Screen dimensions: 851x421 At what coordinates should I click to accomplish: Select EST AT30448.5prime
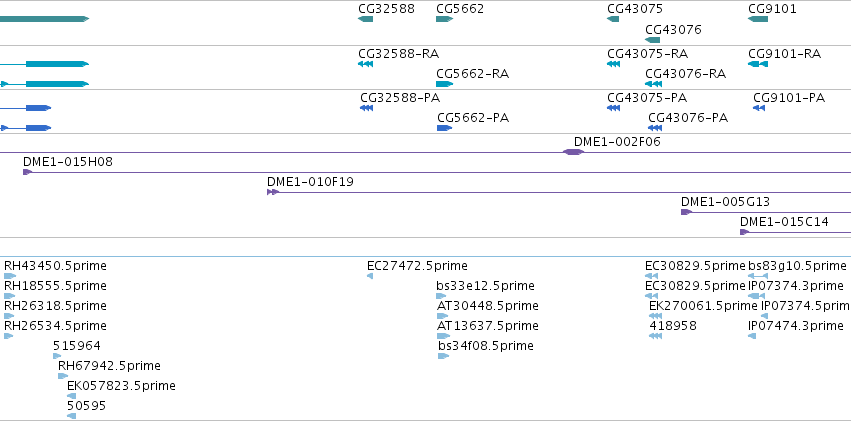click(x=487, y=306)
